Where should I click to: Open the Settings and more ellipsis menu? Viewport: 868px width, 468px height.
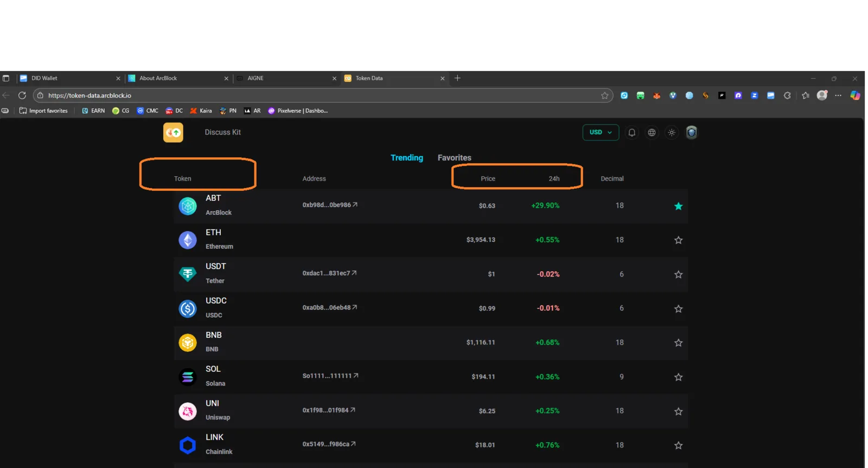[838, 95]
